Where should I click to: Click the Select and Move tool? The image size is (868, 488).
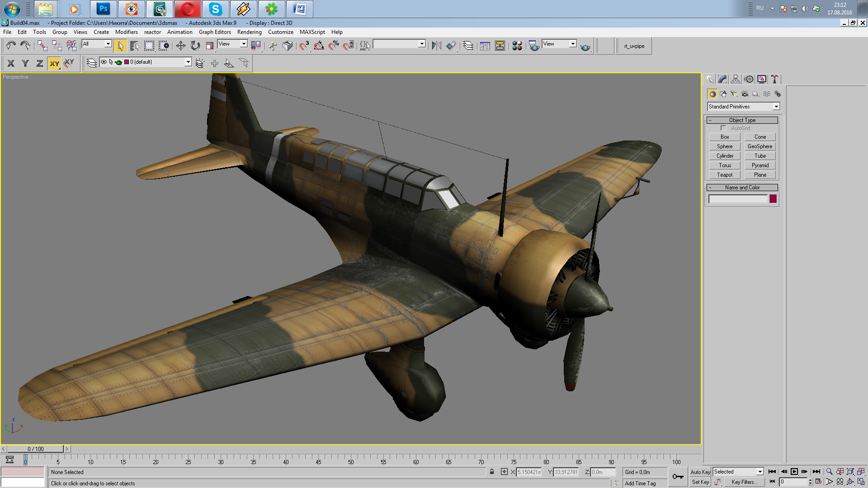point(180,46)
